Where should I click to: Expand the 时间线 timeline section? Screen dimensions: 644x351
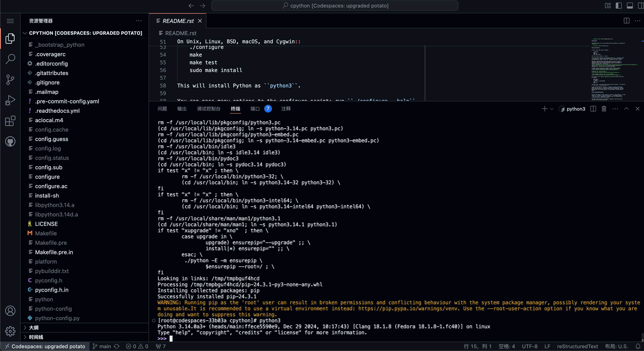pyautogui.click(x=36, y=337)
